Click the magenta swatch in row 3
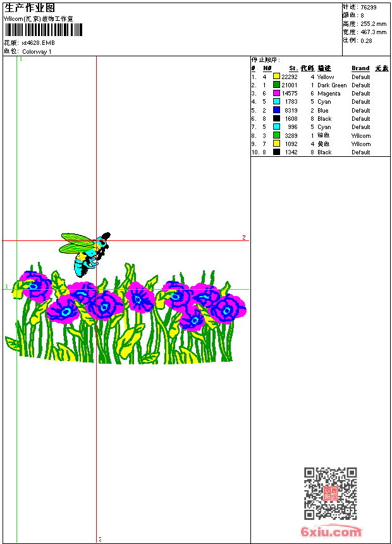Screen dimensions: 392x544 click(x=276, y=93)
